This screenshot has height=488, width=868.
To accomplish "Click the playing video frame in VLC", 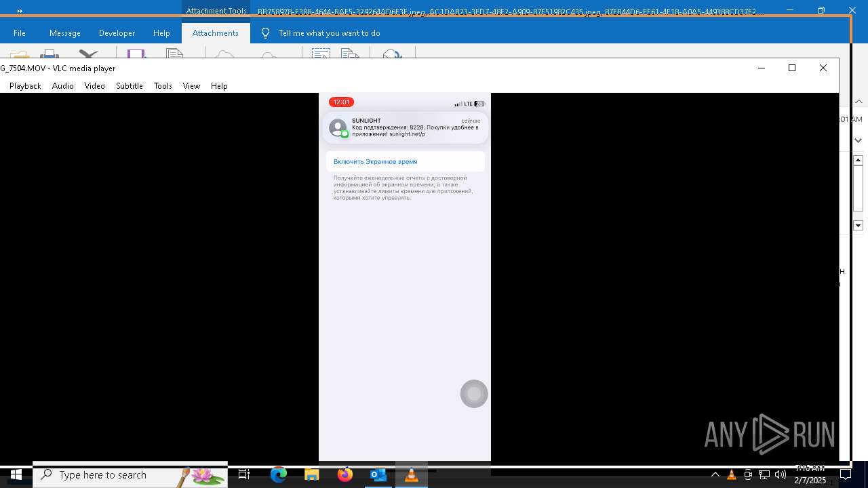I will point(405,277).
